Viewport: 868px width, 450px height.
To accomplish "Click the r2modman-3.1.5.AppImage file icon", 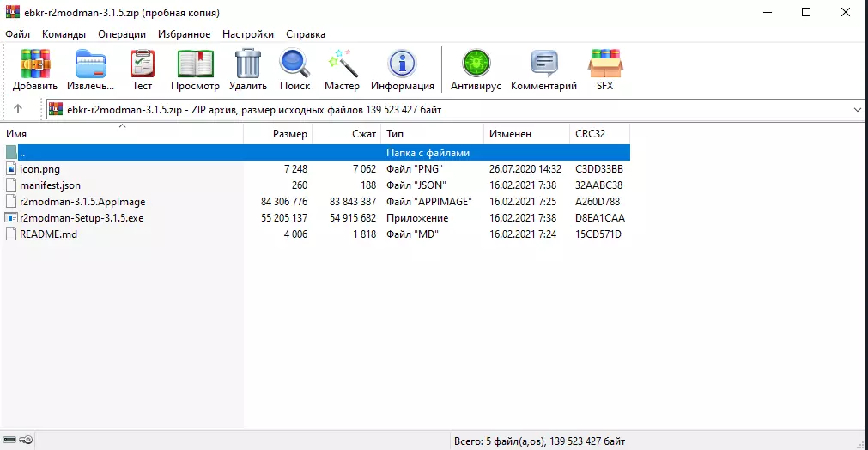I will click(11, 201).
